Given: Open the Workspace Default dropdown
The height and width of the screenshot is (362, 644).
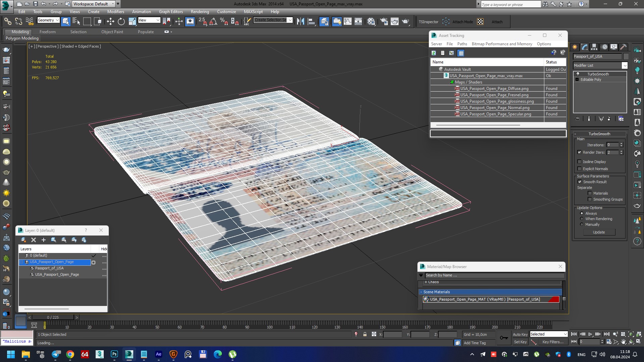Looking at the screenshot, I should (x=94, y=4).
